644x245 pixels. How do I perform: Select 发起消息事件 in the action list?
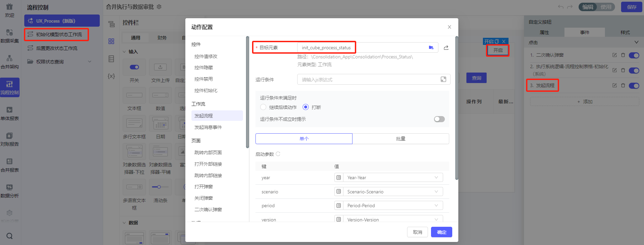[x=208, y=127]
